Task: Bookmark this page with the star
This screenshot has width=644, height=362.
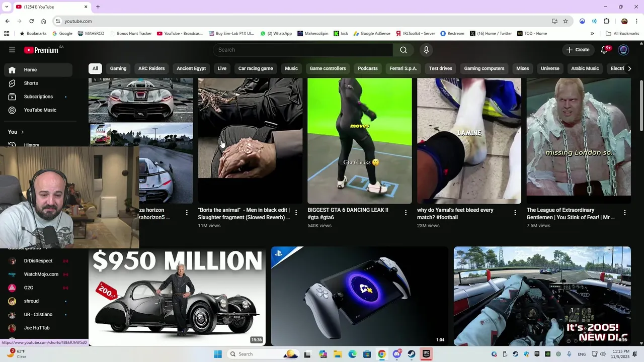Action: 566,21
